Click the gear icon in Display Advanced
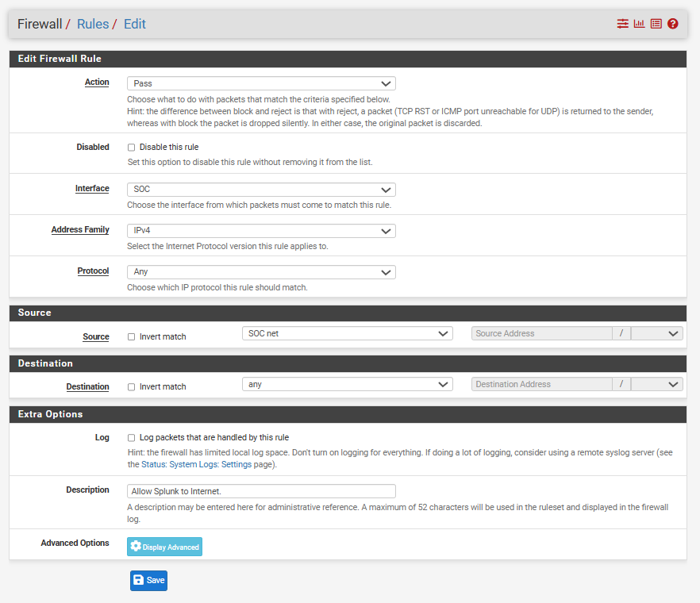 tap(136, 547)
